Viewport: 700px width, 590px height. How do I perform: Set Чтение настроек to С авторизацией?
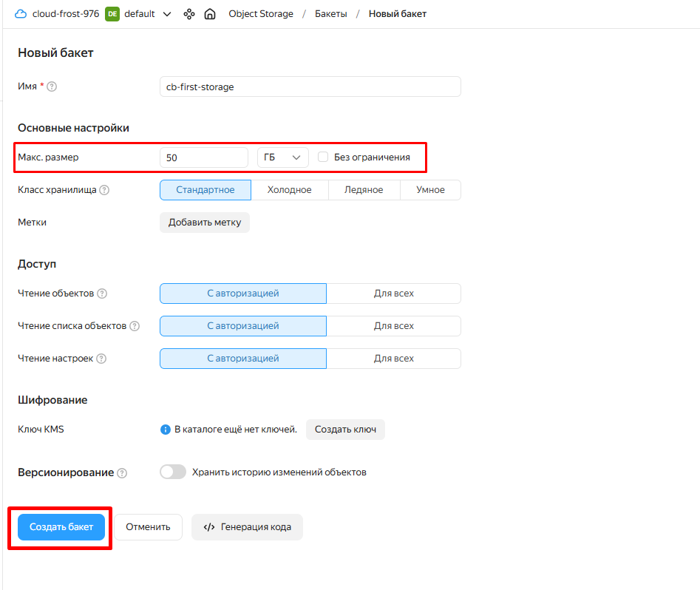pos(243,359)
